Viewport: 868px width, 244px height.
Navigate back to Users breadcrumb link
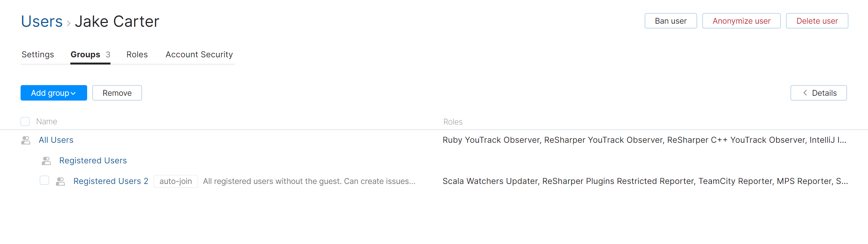[42, 22]
